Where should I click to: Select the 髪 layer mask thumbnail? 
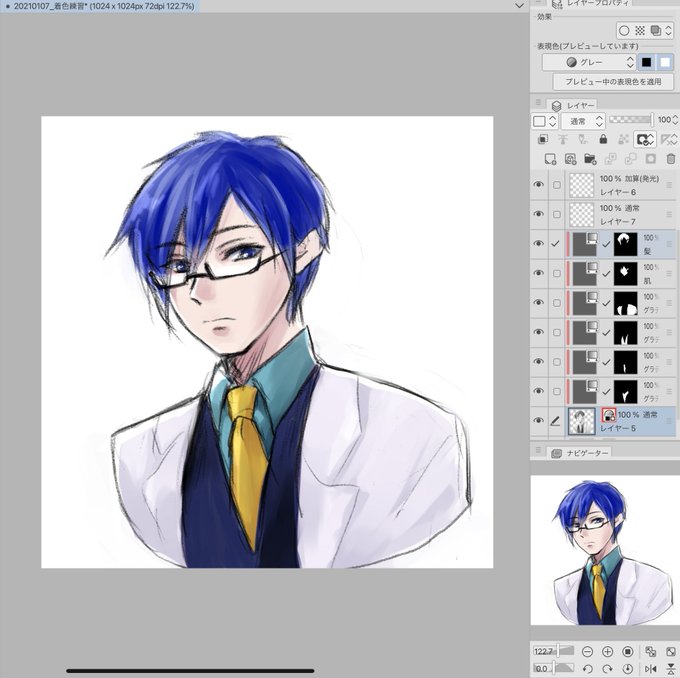[x=626, y=244]
